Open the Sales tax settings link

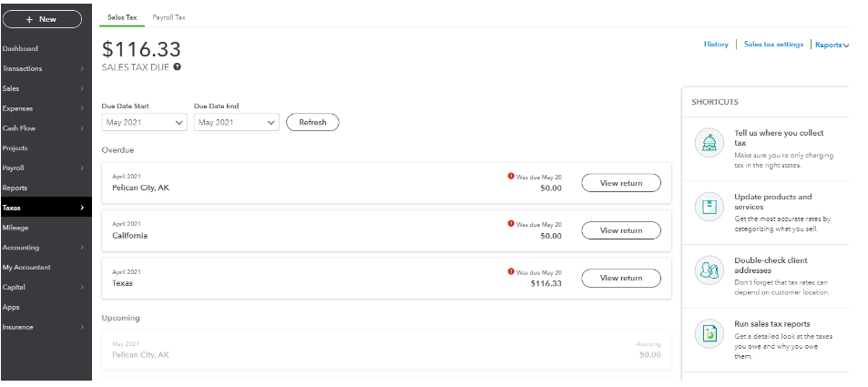pos(772,45)
